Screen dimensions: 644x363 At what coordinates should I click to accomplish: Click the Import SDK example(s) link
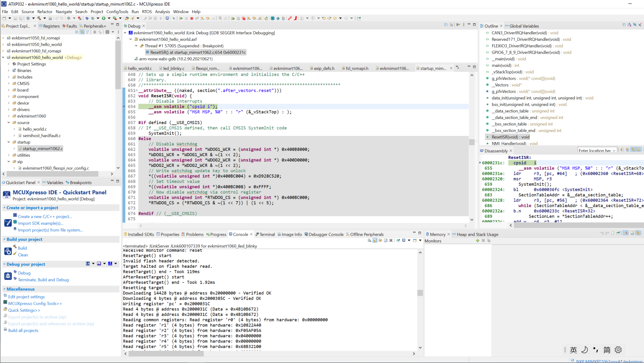[x=41, y=223]
